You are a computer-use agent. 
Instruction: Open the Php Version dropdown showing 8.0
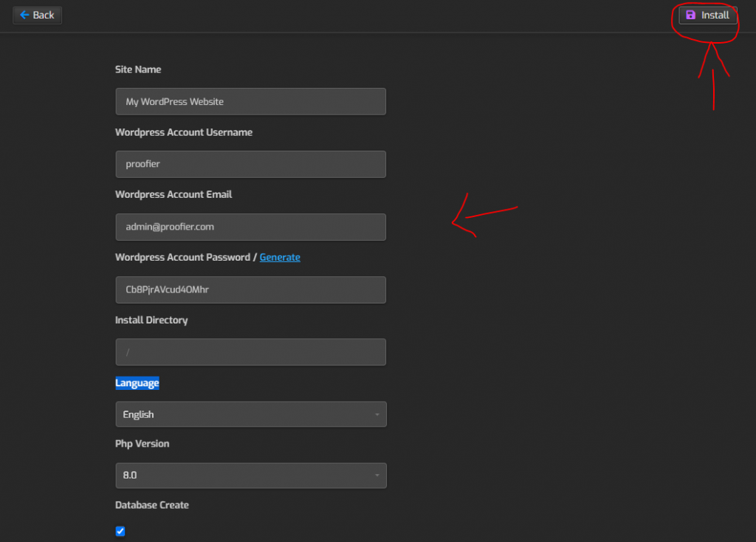coord(251,476)
